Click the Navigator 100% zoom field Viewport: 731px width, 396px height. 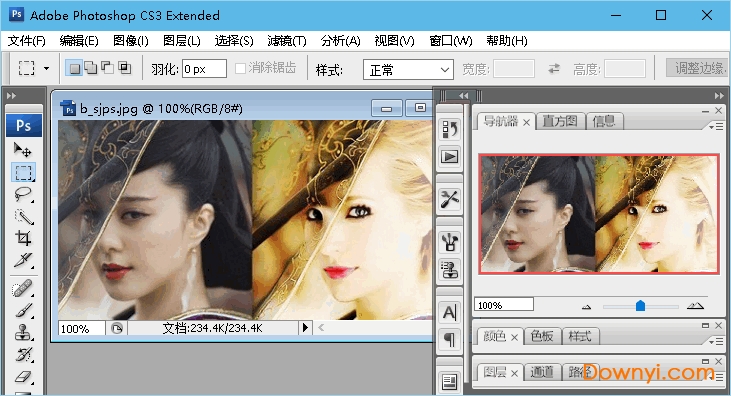click(503, 305)
